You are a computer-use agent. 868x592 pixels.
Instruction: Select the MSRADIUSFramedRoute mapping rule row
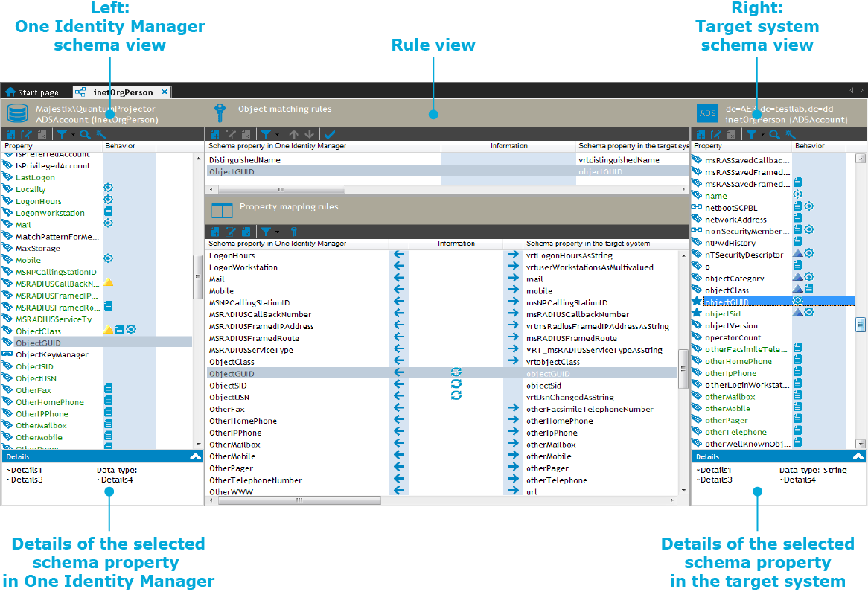(442, 338)
